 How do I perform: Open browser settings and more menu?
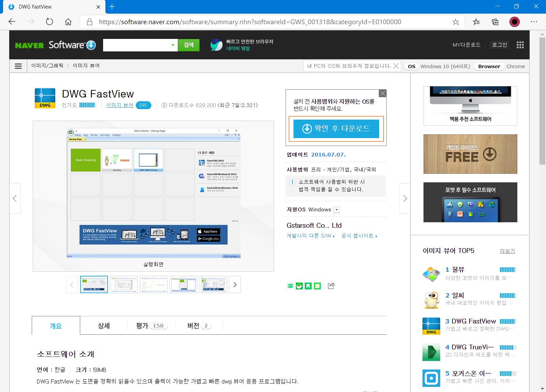pos(534,22)
